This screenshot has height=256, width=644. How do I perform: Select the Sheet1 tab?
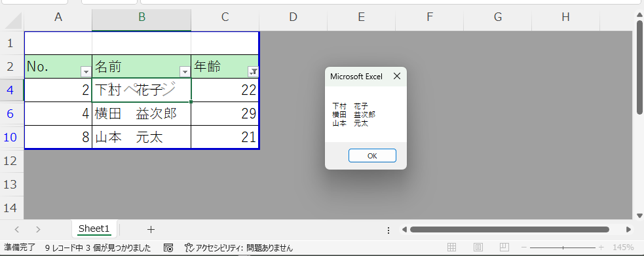[94, 229]
